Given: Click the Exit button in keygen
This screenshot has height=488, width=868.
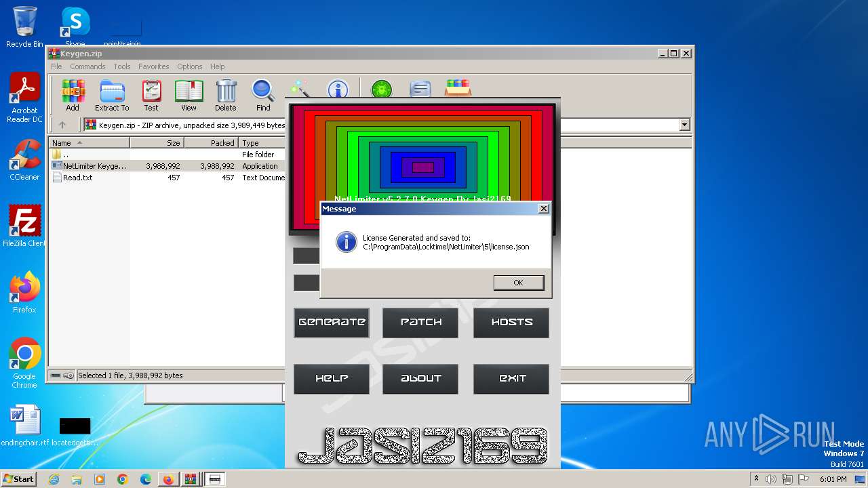Looking at the screenshot, I should pyautogui.click(x=511, y=379).
